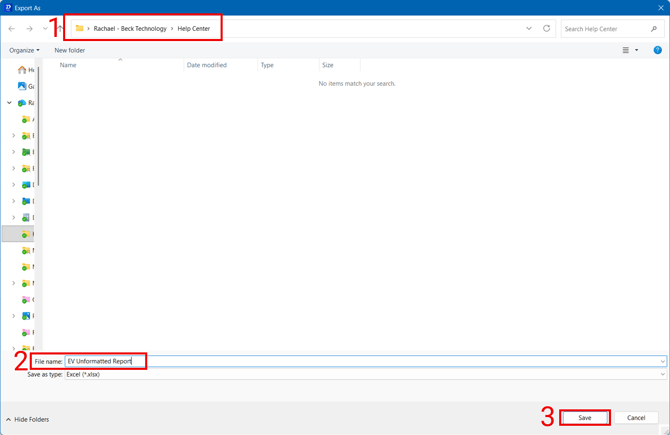Expand the previous locations dropdown in address bar
The image size is (670, 435).
[x=529, y=29]
